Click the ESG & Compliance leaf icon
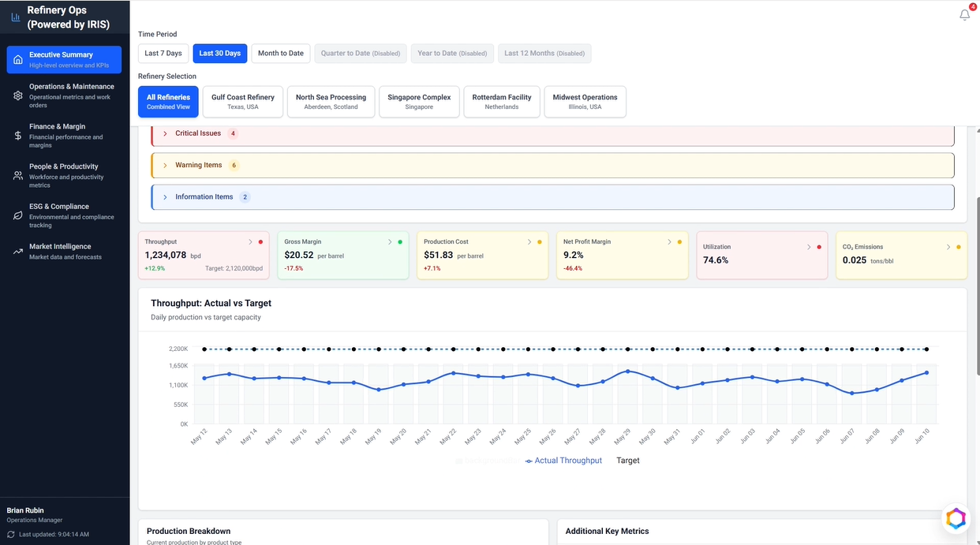Viewport: 980px width, 545px height. click(18, 215)
